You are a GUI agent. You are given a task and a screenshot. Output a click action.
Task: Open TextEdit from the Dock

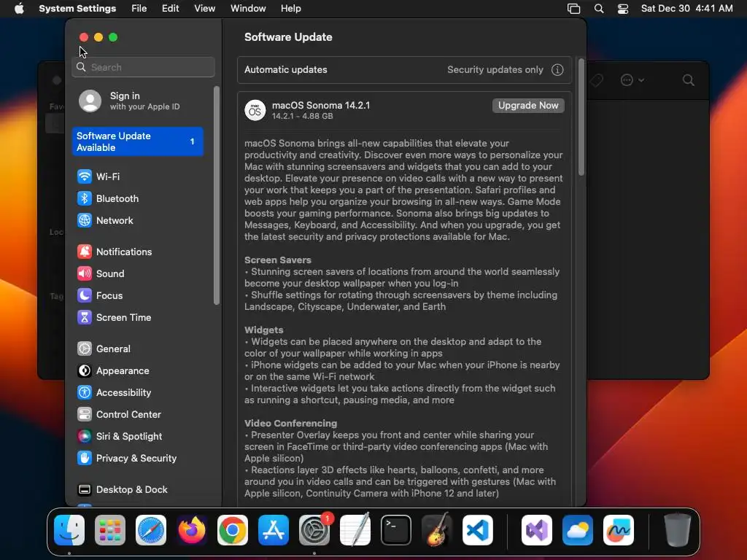click(355, 530)
